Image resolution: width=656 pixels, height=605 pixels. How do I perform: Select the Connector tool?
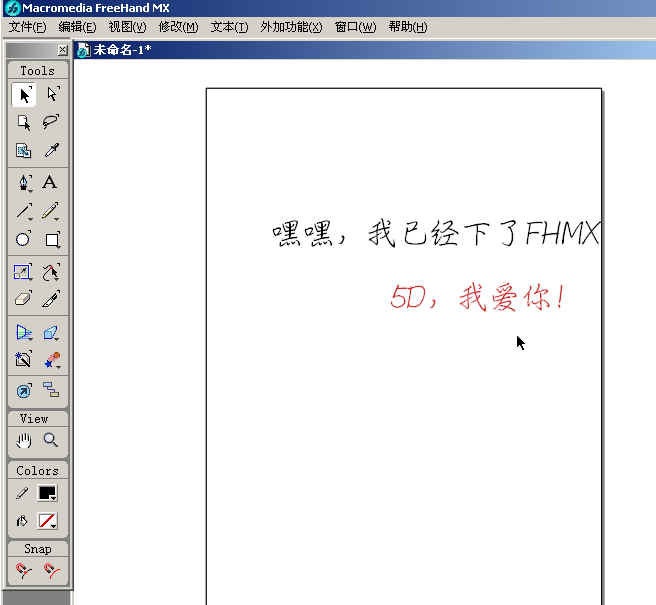point(52,390)
